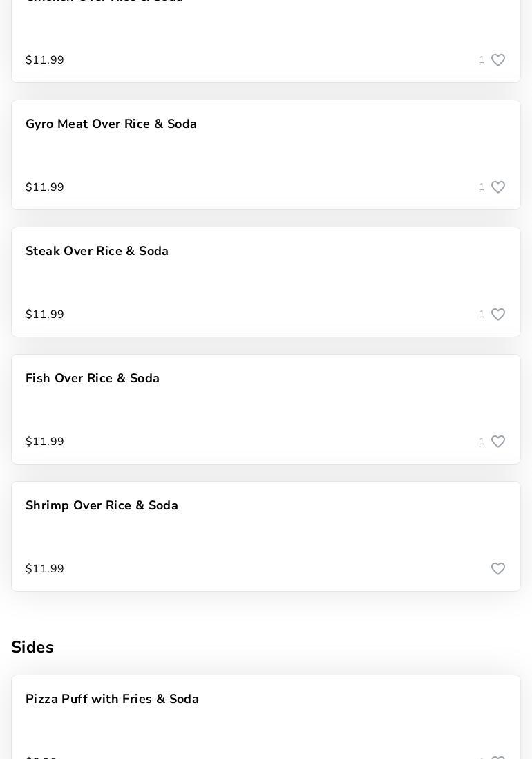Click the like count on the topmost card
Screen dimensions: 532x759
[482, 60]
